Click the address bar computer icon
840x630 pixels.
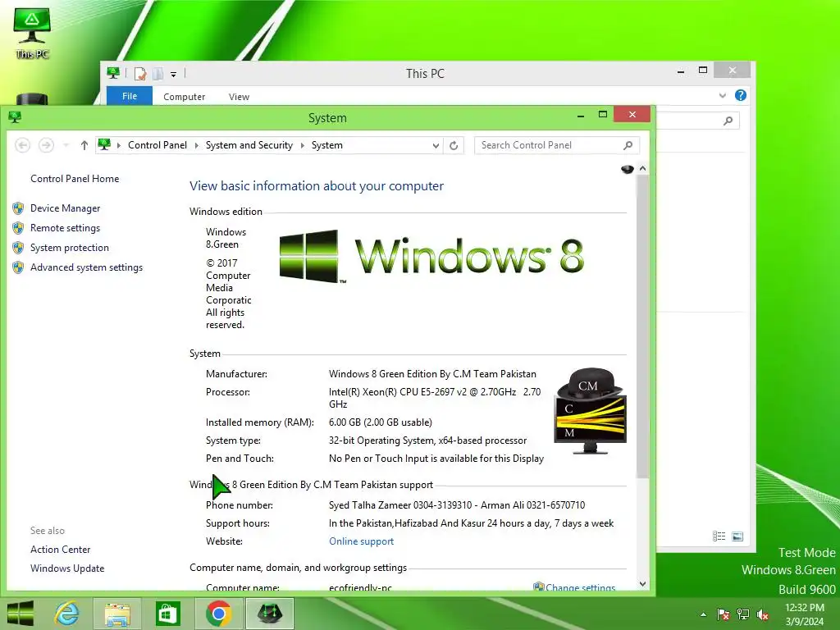tap(104, 144)
